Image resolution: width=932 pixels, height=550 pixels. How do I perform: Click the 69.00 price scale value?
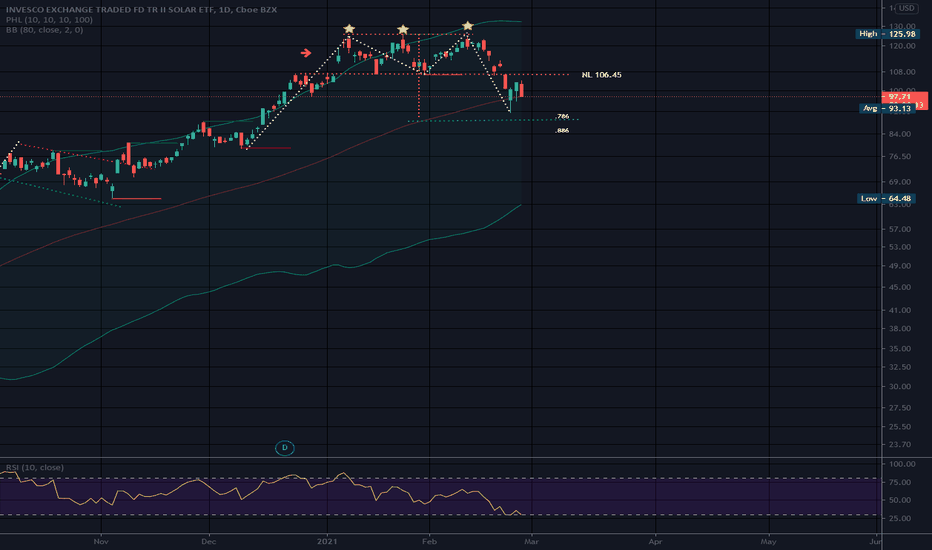point(902,182)
